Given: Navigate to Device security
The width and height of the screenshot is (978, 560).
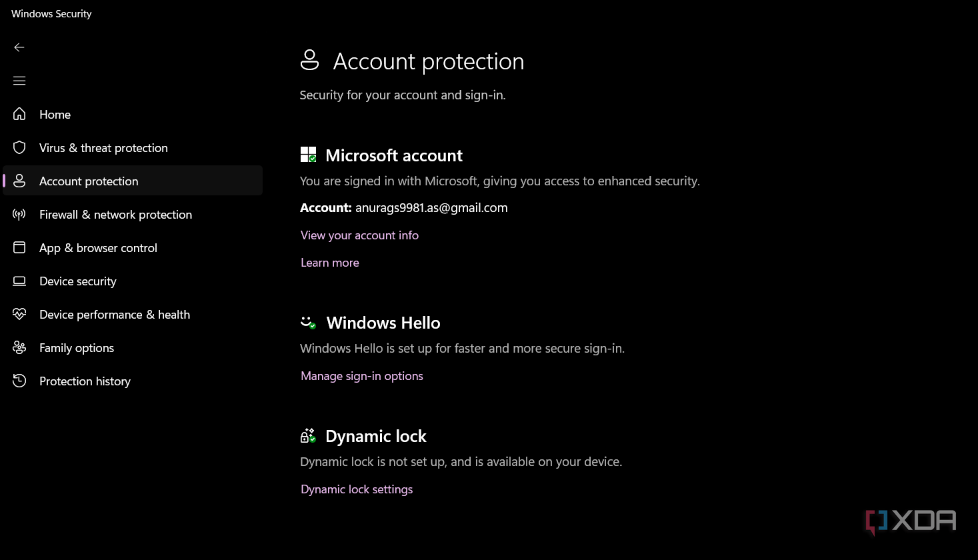Looking at the screenshot, I should coord(133,281).
